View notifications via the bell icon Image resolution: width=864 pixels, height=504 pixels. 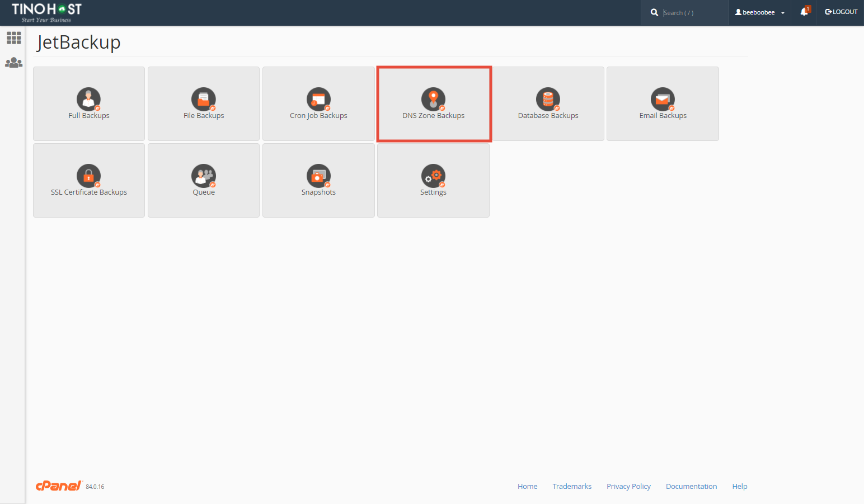tap(805, 11)
